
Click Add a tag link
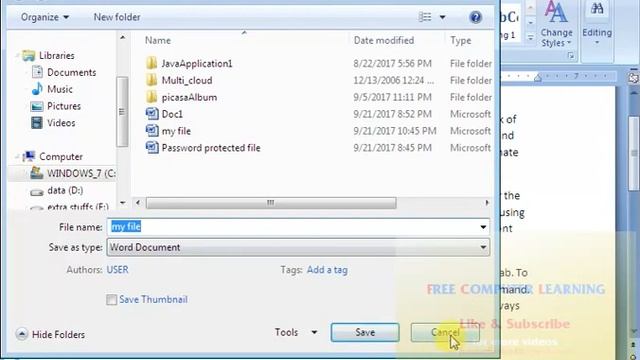click(x=327, y=270)
